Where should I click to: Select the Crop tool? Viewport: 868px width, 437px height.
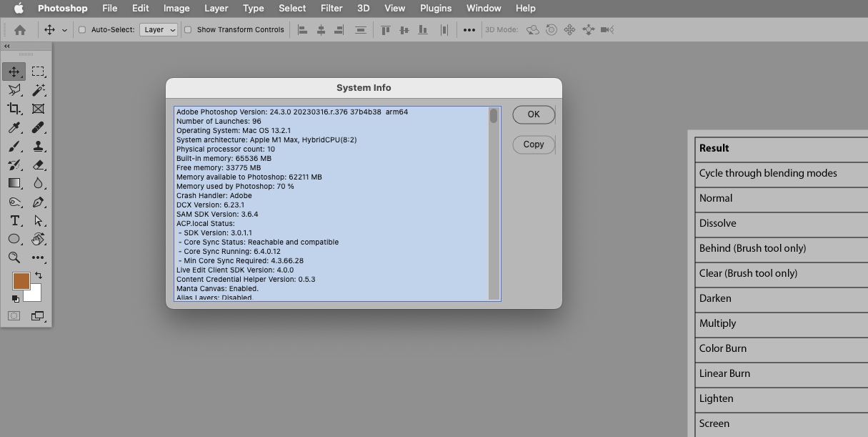(x=14, y=109)
